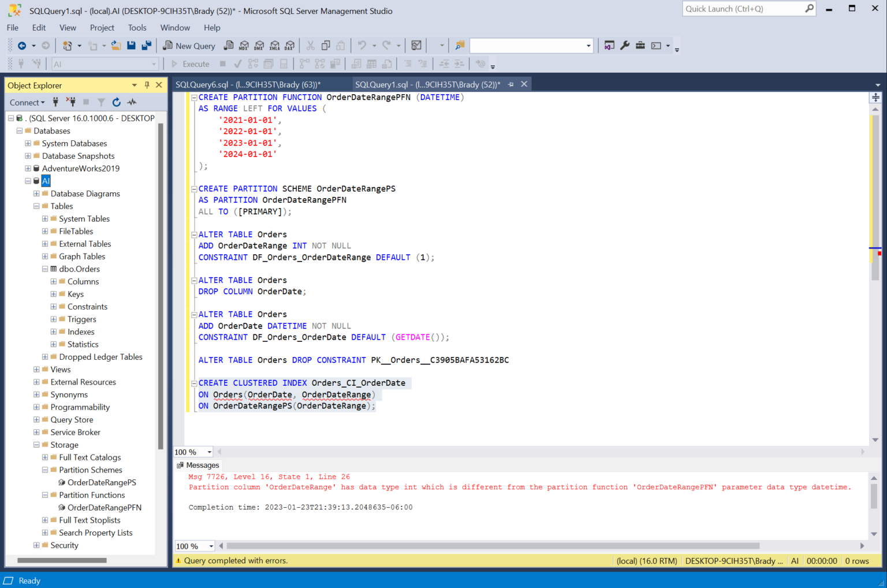Switch to the SQLQuery6.sql tab

(248, 84)
